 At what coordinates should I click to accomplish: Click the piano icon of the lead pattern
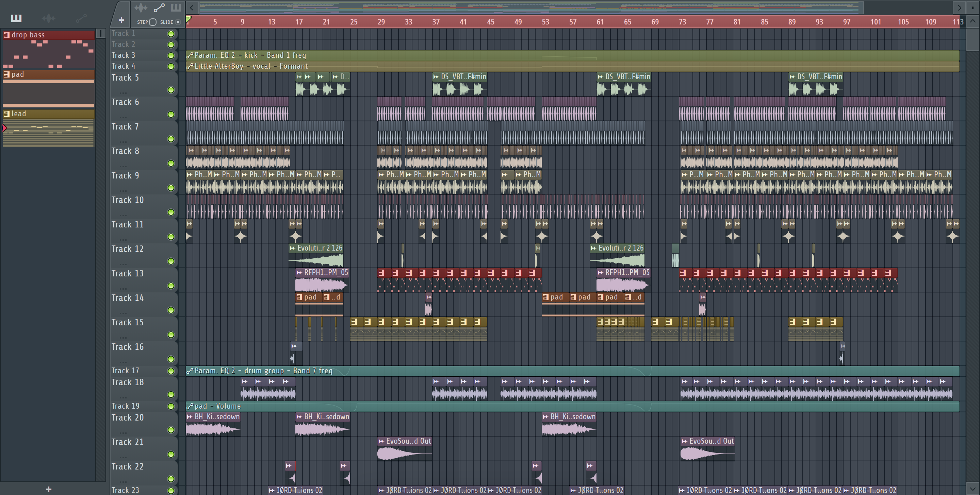[x=6, y=114]
